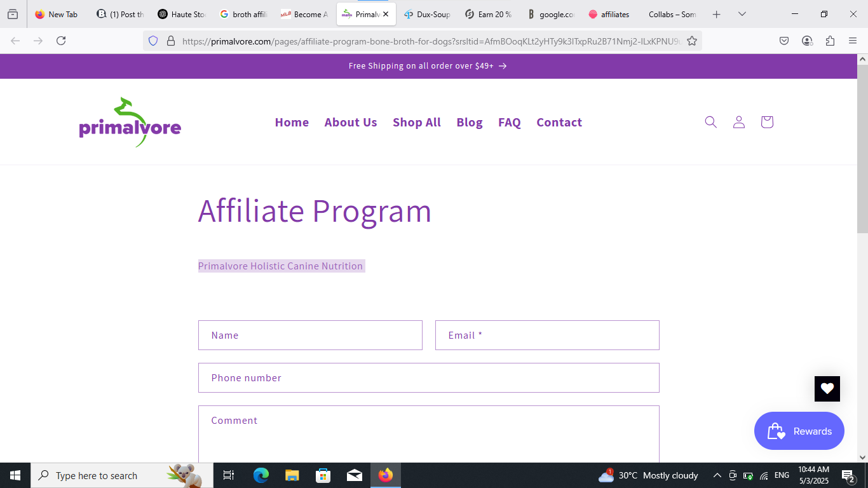Open the About Us navigation link

351,122
